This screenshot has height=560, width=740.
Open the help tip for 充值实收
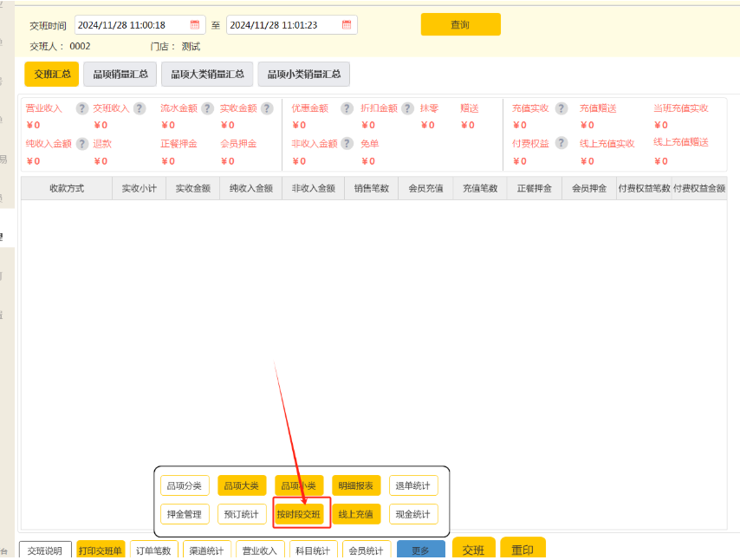click(x=561, y=108)
